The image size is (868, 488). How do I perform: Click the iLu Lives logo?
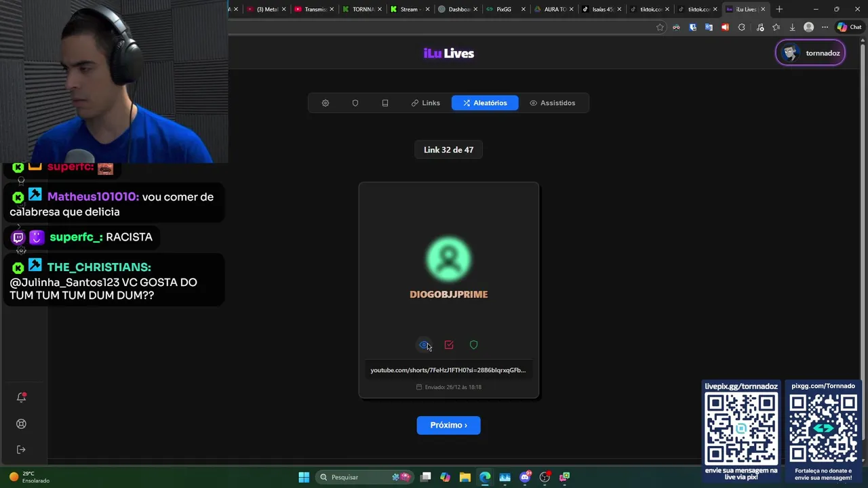(x=449, y=54)
